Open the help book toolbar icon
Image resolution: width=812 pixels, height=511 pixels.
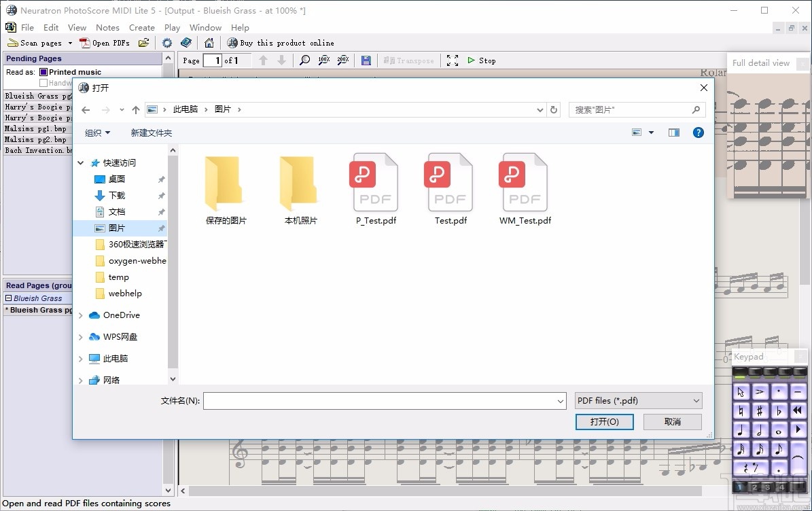186,42
